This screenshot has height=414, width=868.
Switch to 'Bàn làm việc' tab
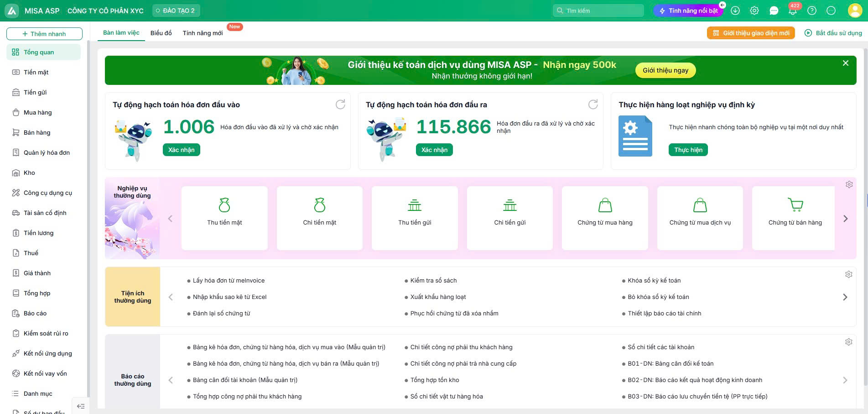point(121,33)
